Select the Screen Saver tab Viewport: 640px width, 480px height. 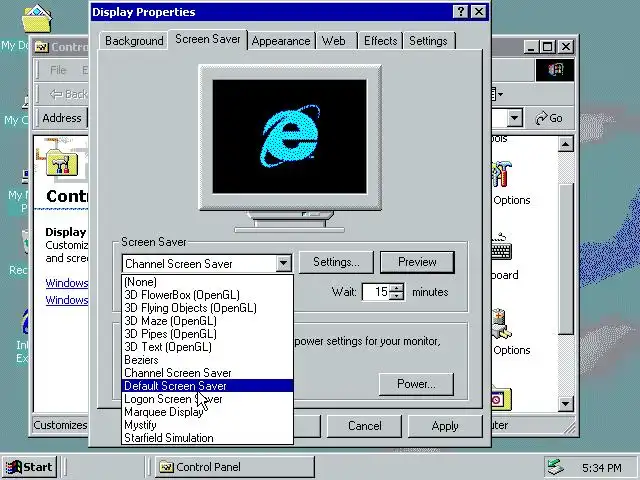click(207, 39)
